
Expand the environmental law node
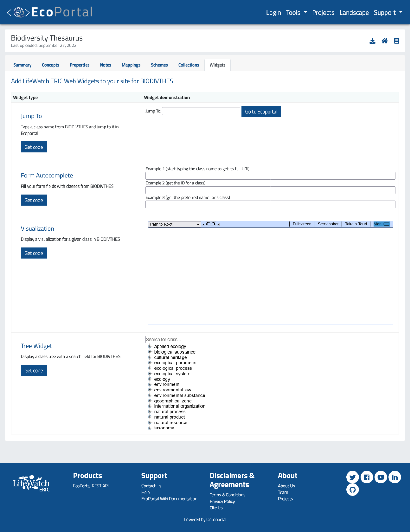[x=150, y=390]
